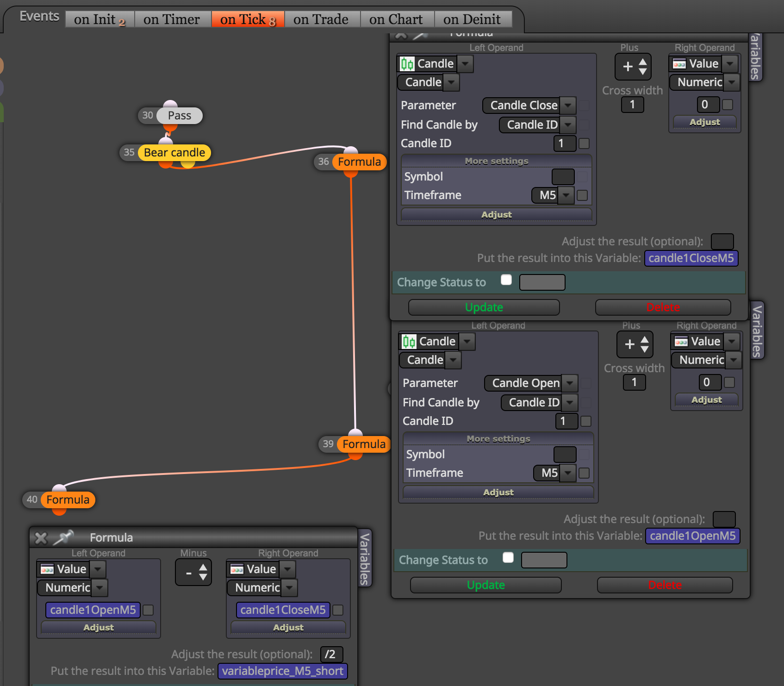The width and height of the screenshot is (784, 686).
Task: Change Minus operator in bottom-left Formula panel
Action: pyautogui.click(x=193, y=573)
